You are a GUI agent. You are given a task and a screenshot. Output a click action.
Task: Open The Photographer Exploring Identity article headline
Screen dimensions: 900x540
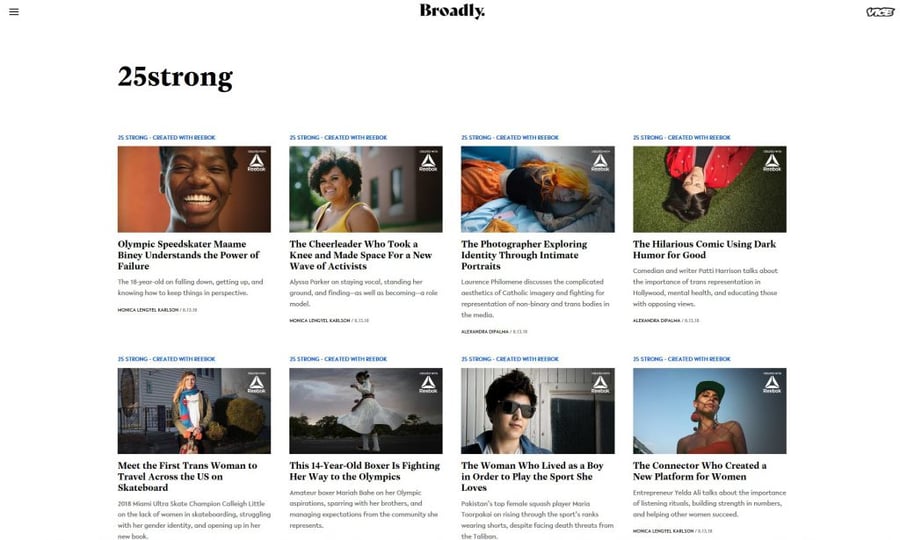(x=524, y=255)
